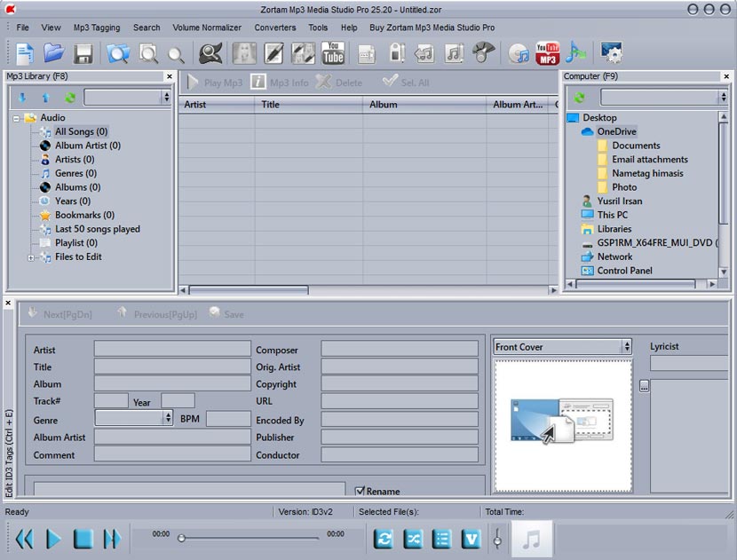This screenshot has width=737, height=560.
Task: Open the YouTube tool from the toolbar
Action: pyautogui.click(x=333, y=53)
